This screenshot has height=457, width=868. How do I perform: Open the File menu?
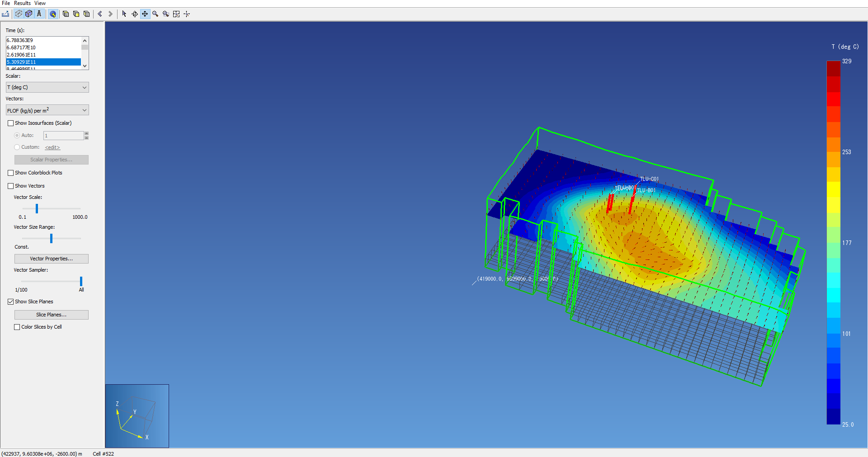(x=6, y=3)
